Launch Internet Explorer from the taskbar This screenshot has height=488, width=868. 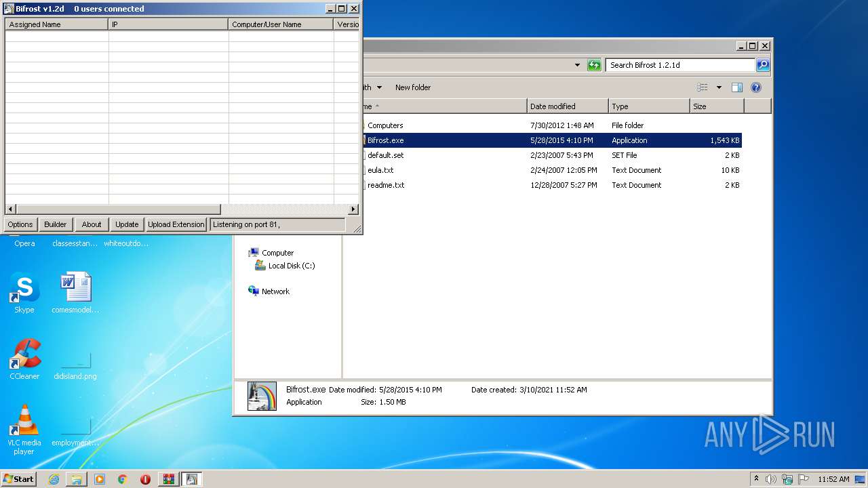[x=54, y=479]
